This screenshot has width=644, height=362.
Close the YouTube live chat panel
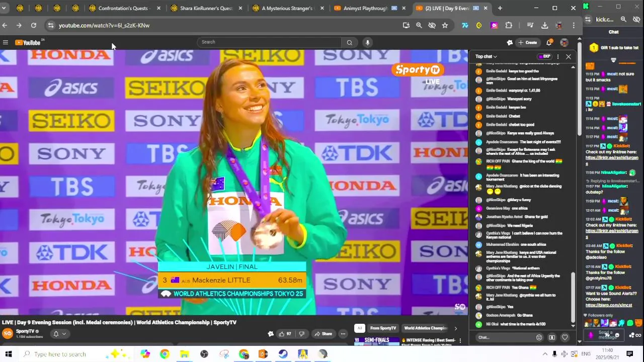(569, 57)
